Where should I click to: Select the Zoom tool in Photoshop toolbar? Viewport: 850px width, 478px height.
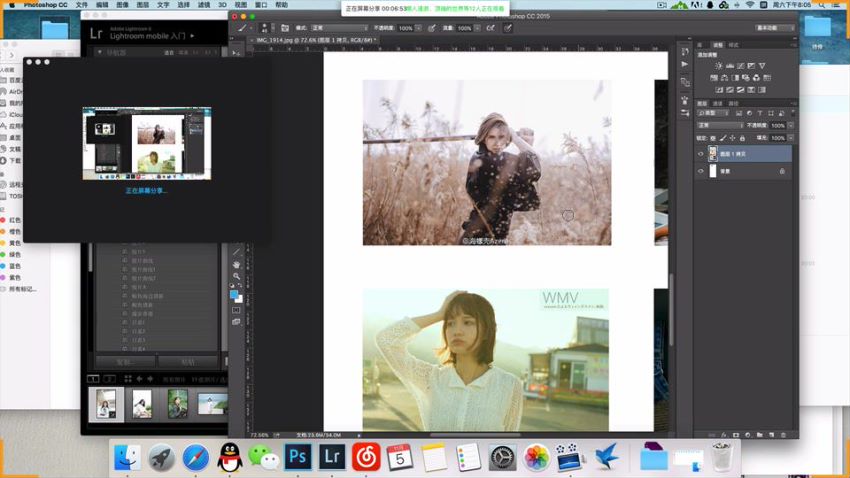(236, 276)
